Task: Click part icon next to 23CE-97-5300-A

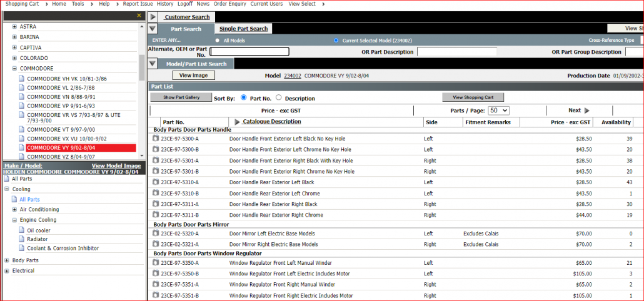Action: (x=156, y=139)
